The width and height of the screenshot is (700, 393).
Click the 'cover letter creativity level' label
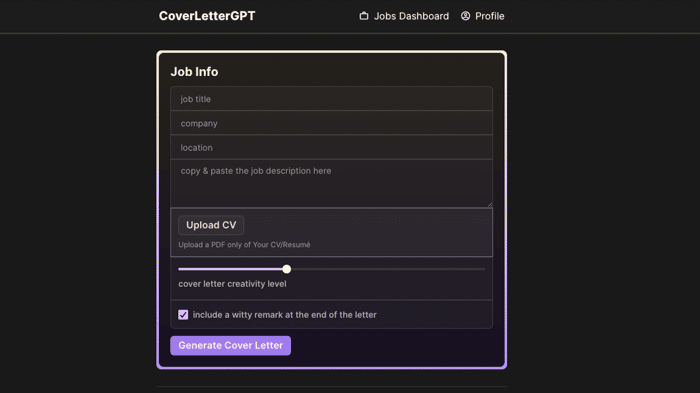[x=232, y=284]
